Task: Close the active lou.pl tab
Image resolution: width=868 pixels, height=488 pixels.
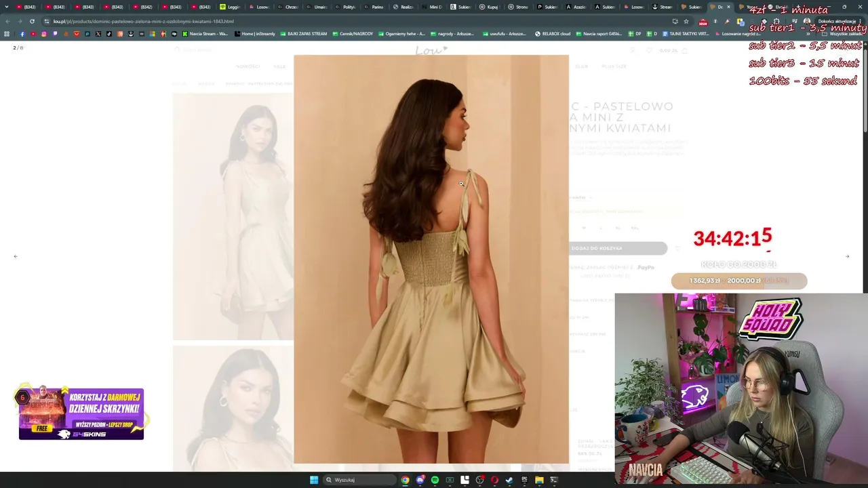Action: (x=728, y=7)
